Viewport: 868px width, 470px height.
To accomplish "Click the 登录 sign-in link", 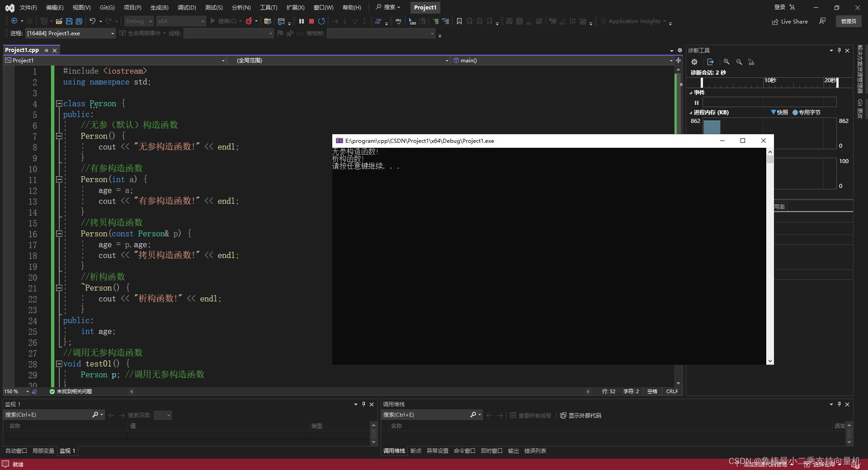I will [x=780, y=8].
